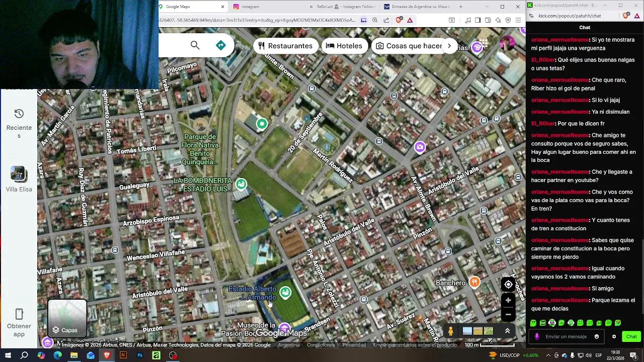Zoom in with the plus button
Viewport: 644px width, 362px height.
508,301
